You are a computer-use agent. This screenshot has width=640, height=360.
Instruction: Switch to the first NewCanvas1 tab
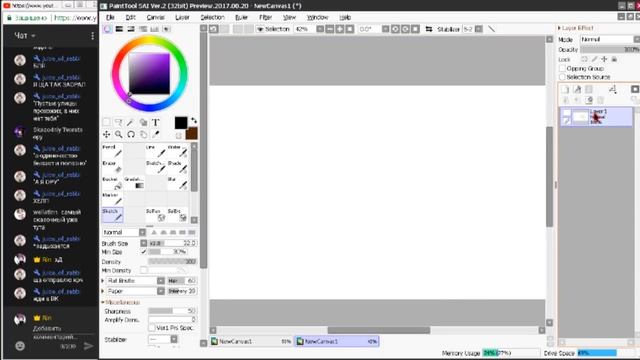point(251,341)
